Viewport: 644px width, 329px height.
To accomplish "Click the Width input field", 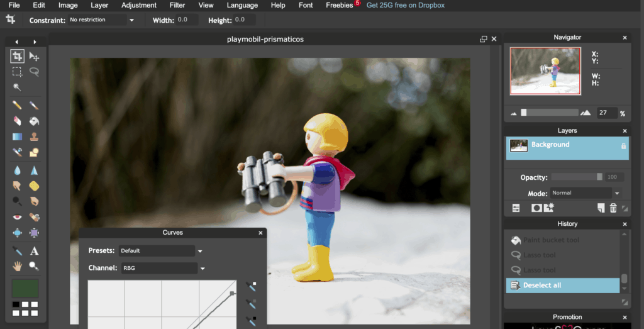I will click(187, 20).
